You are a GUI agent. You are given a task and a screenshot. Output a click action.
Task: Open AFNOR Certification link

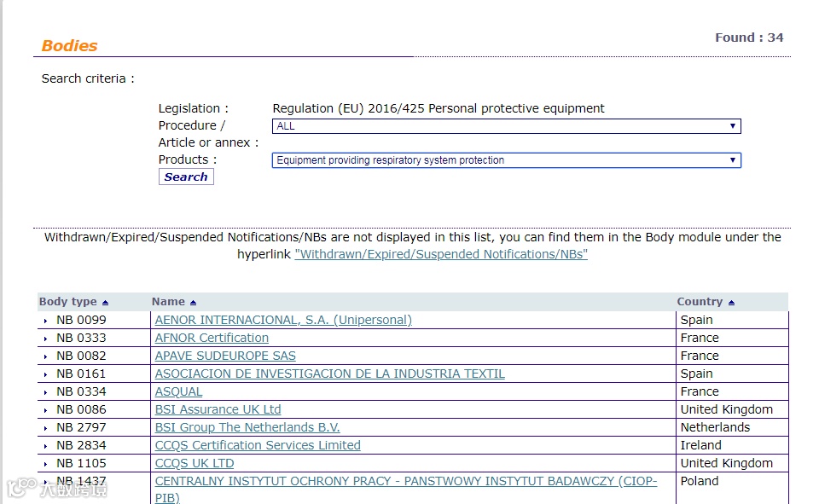tap(212, 338)
